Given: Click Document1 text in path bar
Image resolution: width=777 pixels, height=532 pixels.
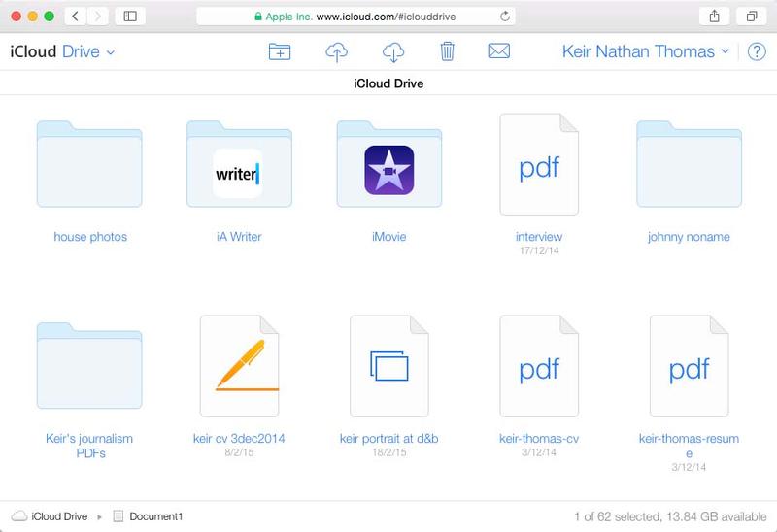Looking at the screenshot, I should tap(156, 516).
